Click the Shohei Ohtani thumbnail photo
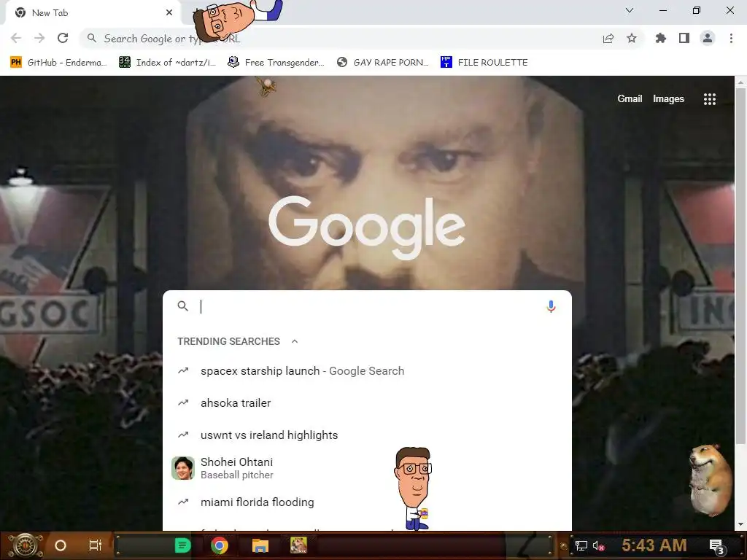747x560 pixels. pos(183,468)
